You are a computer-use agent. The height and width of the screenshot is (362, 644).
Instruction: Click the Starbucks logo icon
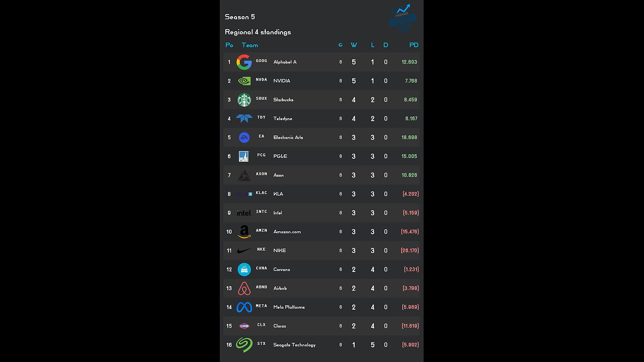coord(244,100)
